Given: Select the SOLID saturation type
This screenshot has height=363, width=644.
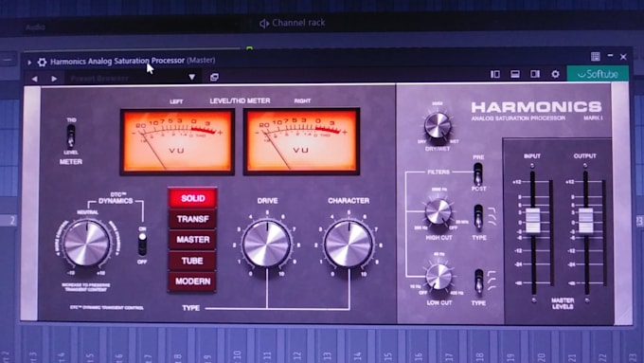Looking at the screenshot, I should coord(192,198).
